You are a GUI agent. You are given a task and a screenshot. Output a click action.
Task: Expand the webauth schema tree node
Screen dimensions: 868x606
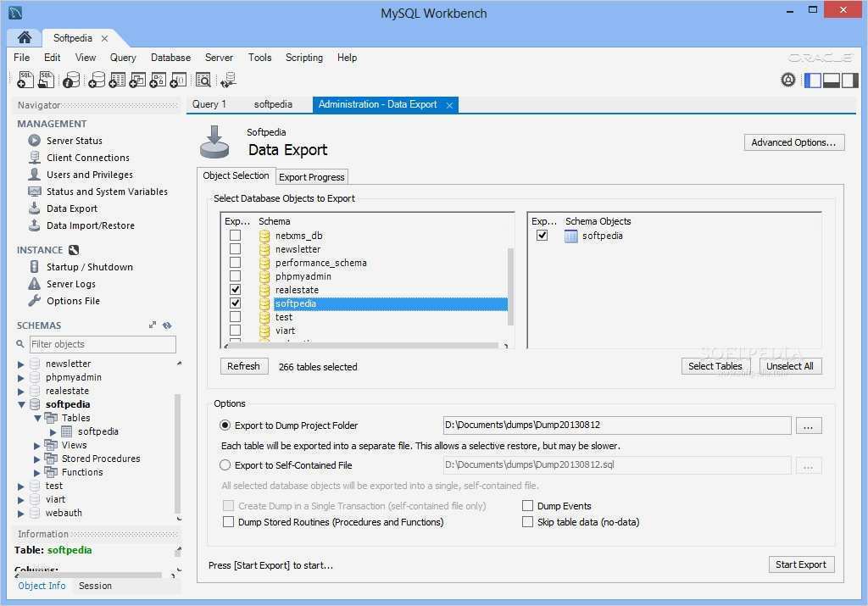[20, 513]
